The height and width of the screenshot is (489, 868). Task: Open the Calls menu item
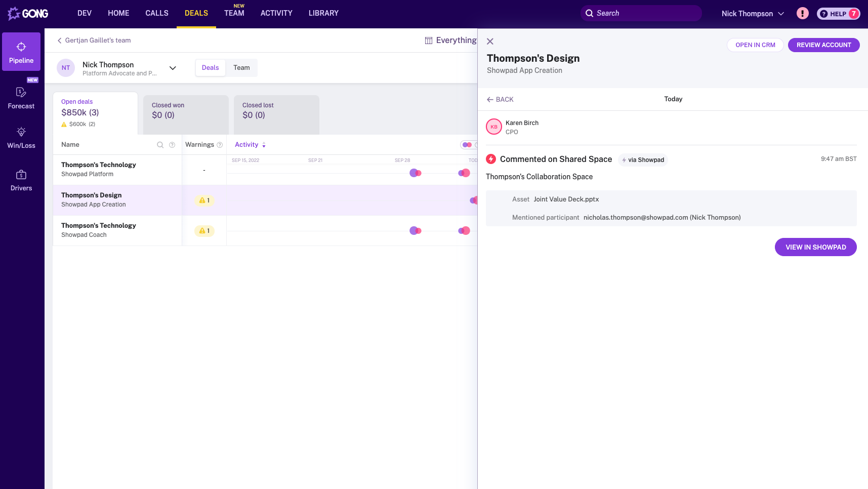[x=156, y=13]
